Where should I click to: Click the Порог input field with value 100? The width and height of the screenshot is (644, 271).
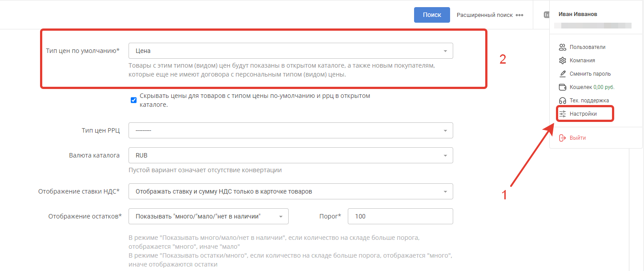tap(400, 216)
